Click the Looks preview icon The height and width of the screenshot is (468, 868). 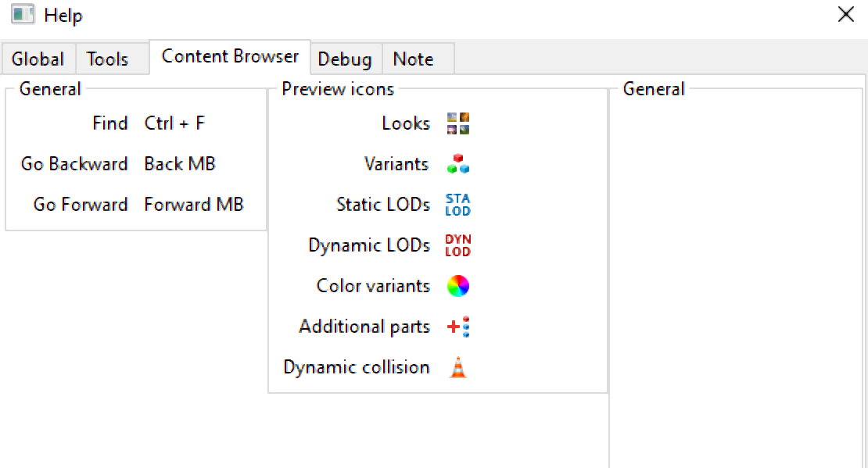pyautogui.click(x=458, y=123)
